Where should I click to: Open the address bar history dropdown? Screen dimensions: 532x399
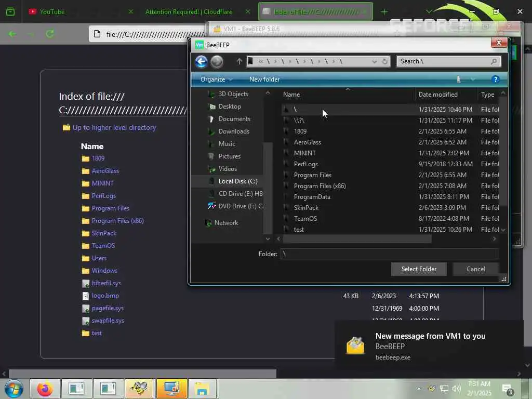[374, 61]
